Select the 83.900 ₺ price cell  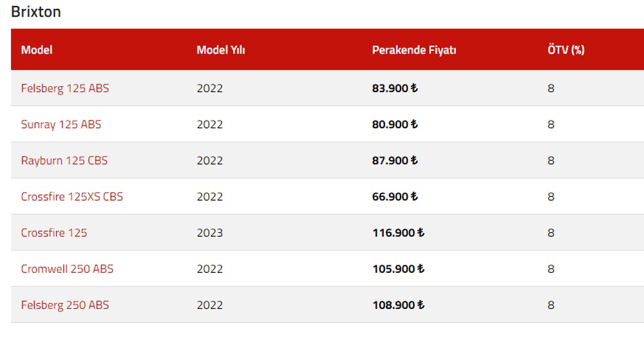tap(395, 88)
